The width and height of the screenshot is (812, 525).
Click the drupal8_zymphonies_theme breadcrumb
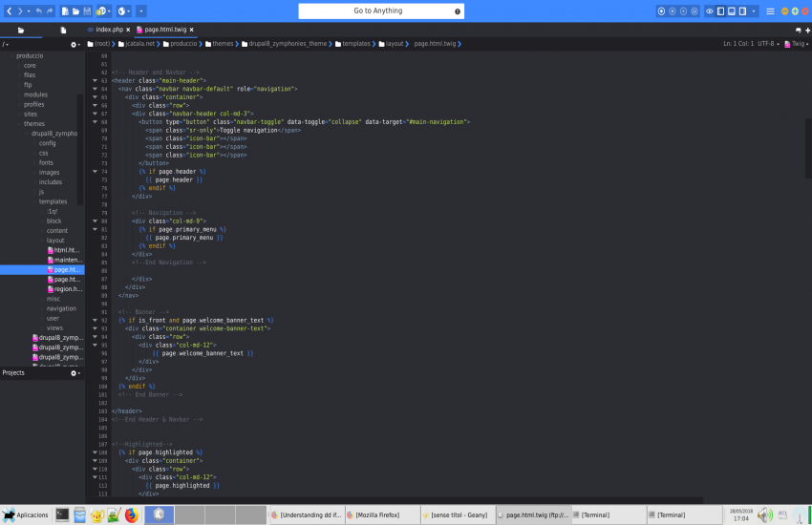coord(284,44)
